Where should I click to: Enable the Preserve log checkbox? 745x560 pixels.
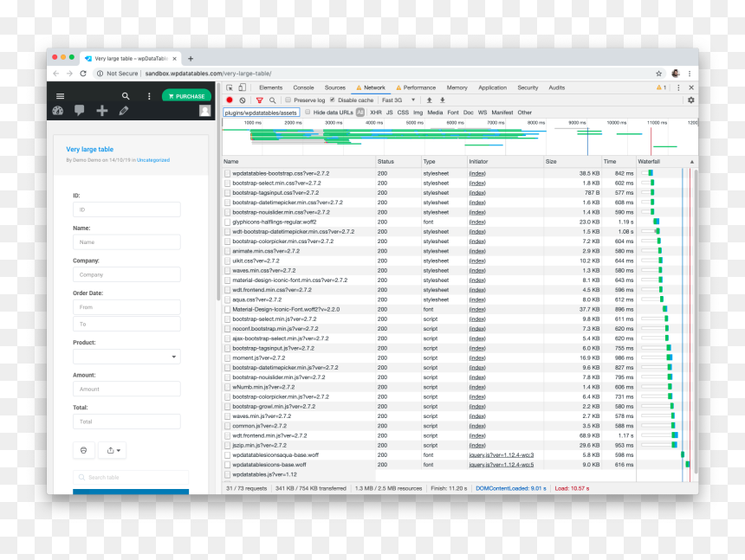(x=288, y=100)
